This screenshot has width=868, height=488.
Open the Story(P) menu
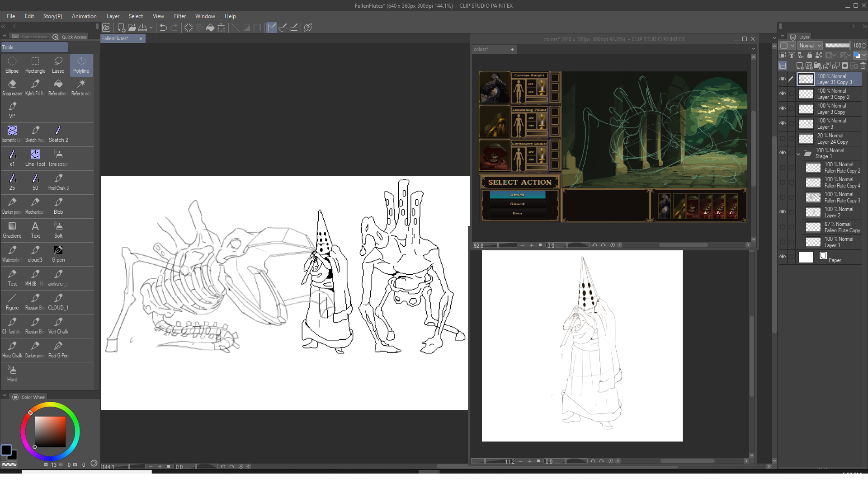click(x=52, y=16)
